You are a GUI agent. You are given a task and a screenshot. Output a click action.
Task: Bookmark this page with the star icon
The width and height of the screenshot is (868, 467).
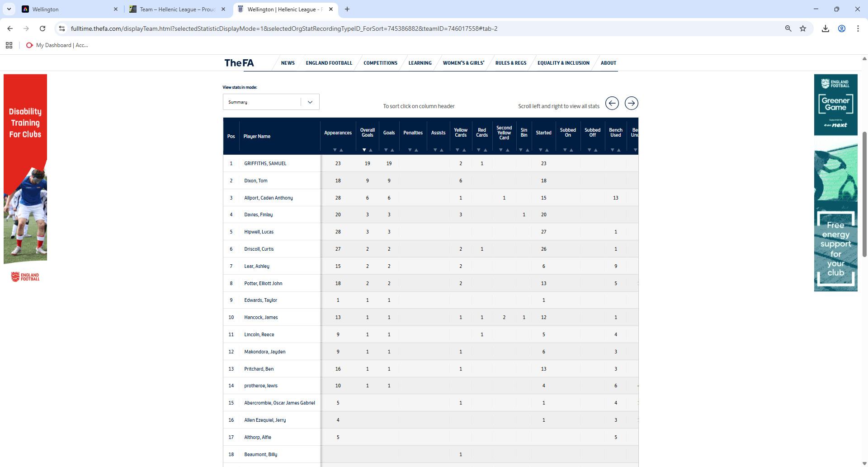tap(803, 29)
